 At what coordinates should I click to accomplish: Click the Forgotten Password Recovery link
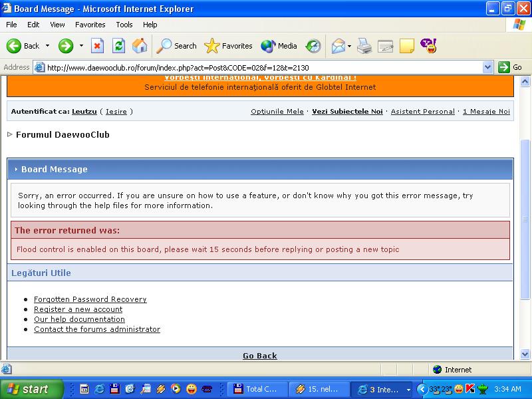pyautogui.click(x=90, y=299)
